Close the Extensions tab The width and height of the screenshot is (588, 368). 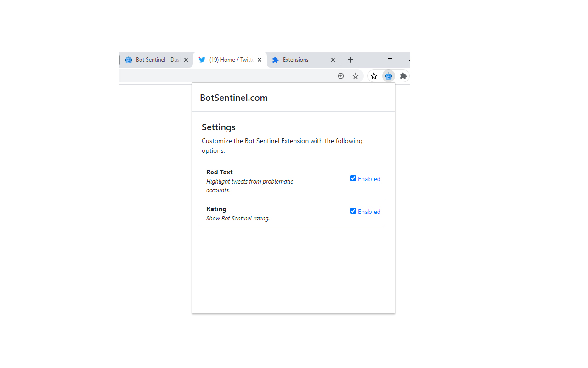333,60
